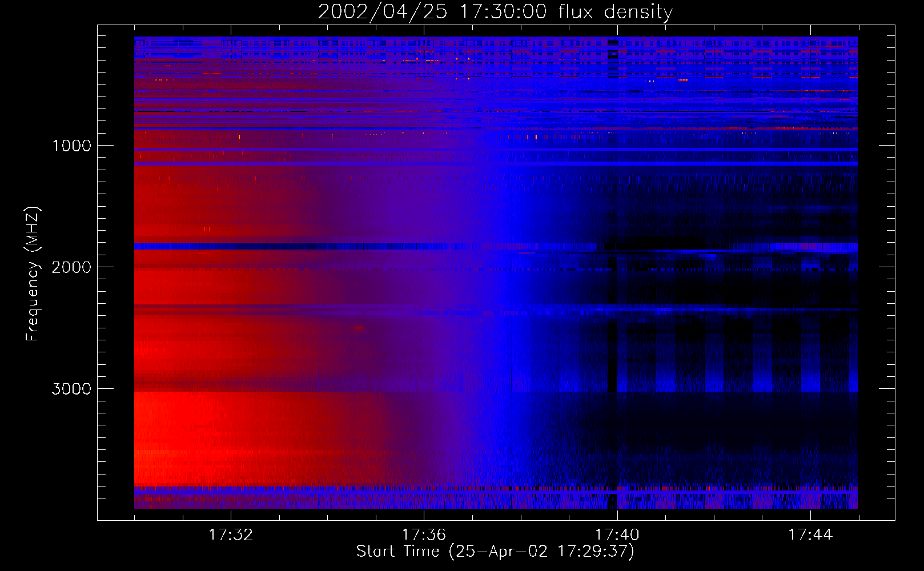Select the 3000 frequency axis label
The image size is (924, 571).
[x=71, y=389]
